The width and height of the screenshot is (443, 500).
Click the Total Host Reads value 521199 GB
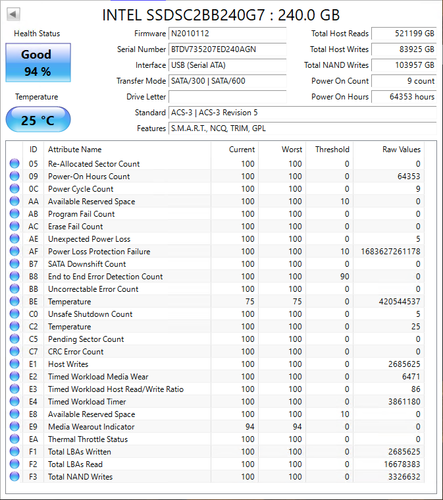404,33
